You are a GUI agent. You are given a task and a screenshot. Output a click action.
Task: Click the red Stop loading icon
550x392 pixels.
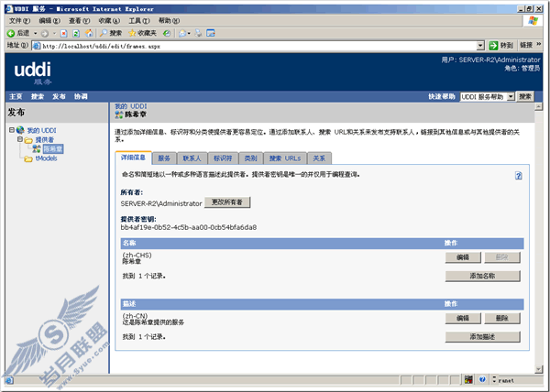pyautogui.click(x=64, y=34)
